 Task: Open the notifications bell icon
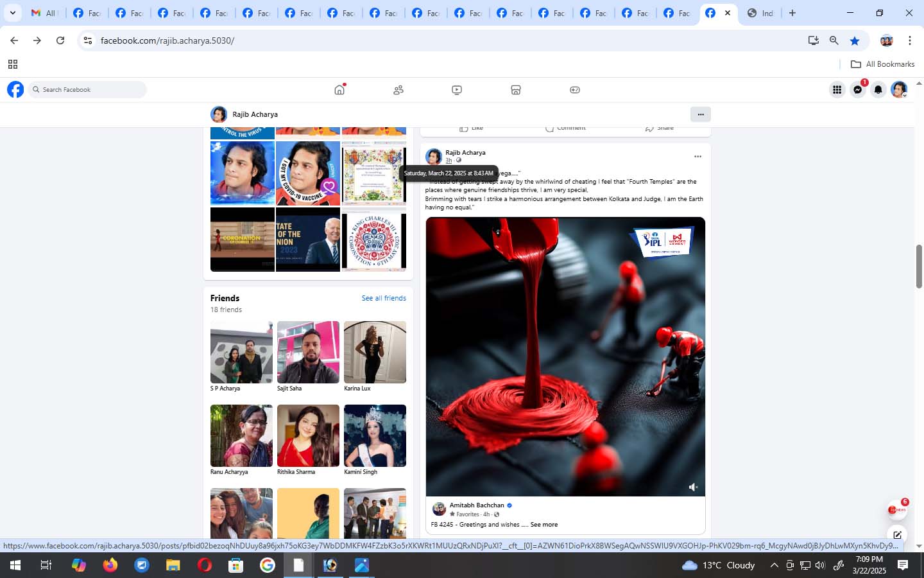click(x=878, y=90)
